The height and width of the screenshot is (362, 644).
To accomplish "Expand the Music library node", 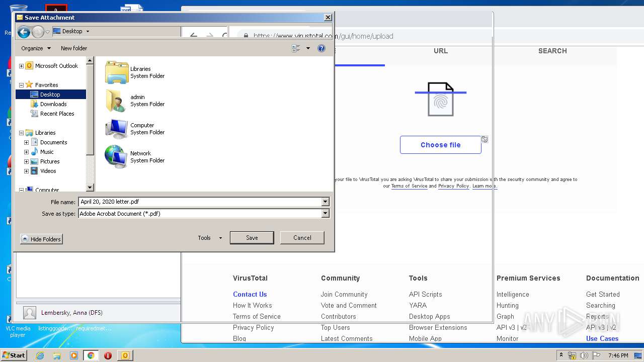I will pyautogui.click(x=26, y=152).
